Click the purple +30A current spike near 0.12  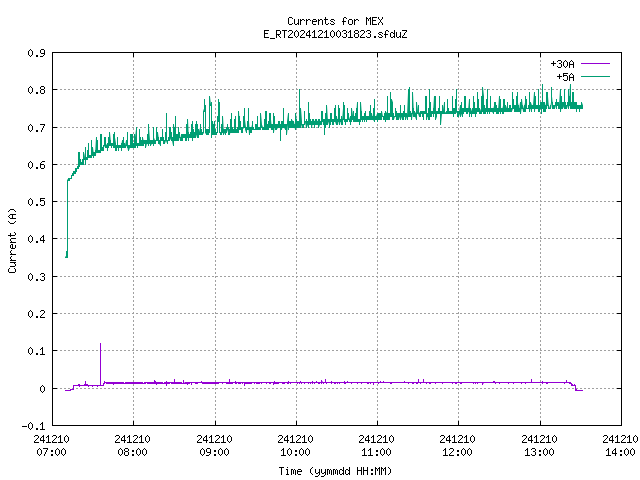click(x=100, y=363)
